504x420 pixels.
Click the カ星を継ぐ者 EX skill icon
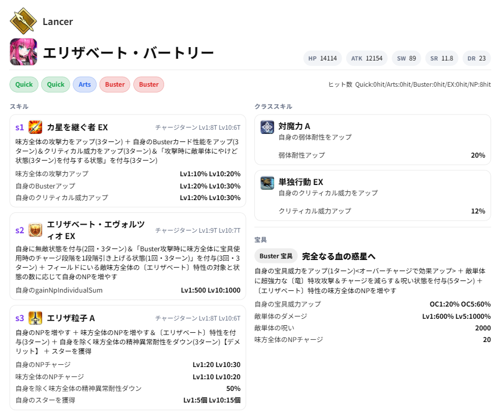[x=36, y=127]
